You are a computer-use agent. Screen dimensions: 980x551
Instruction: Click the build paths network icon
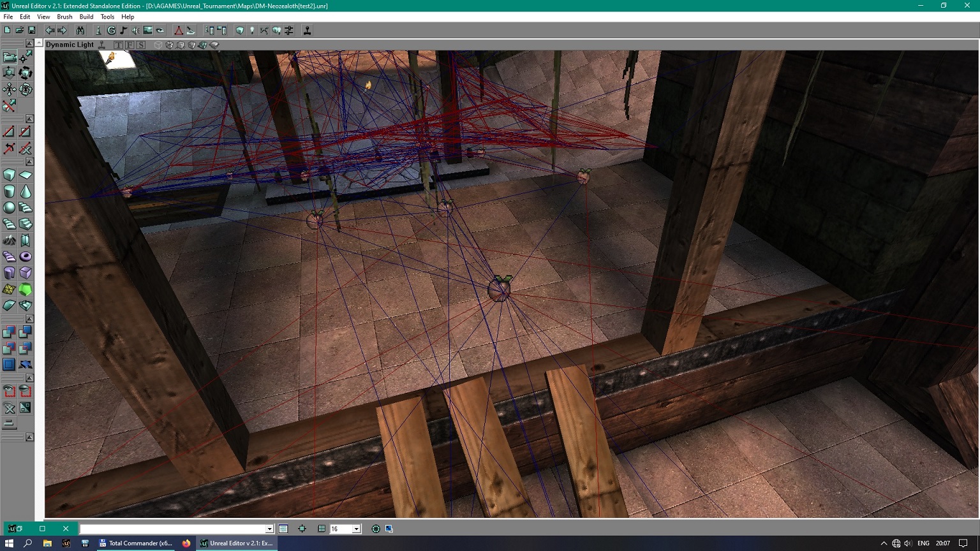coord(264,30)
